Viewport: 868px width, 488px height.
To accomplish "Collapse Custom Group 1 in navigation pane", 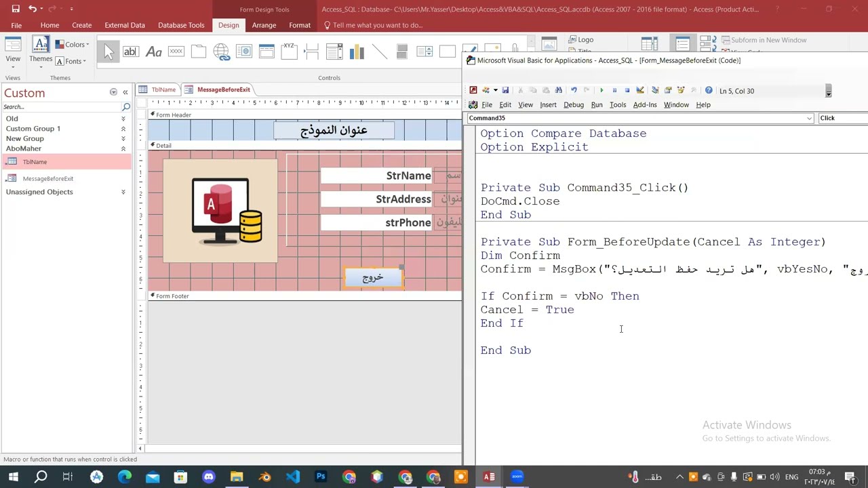I will pos(123,129).
